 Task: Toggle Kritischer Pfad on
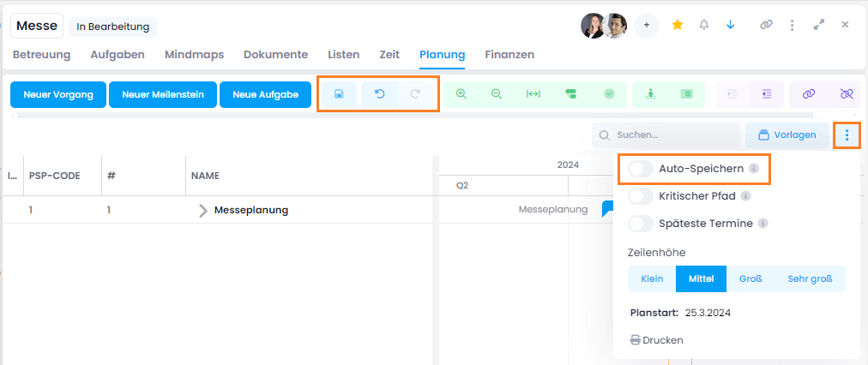tap(641, 196)
